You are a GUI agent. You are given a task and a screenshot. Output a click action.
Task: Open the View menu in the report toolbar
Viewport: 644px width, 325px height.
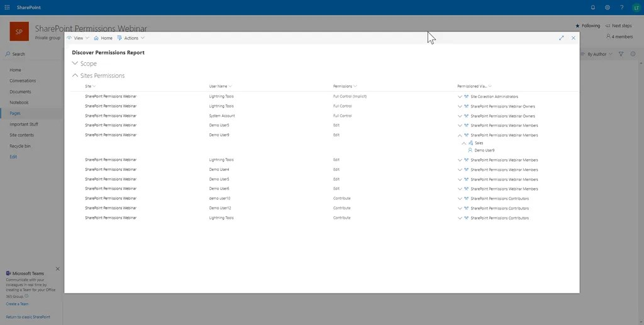tap(78, 38)
